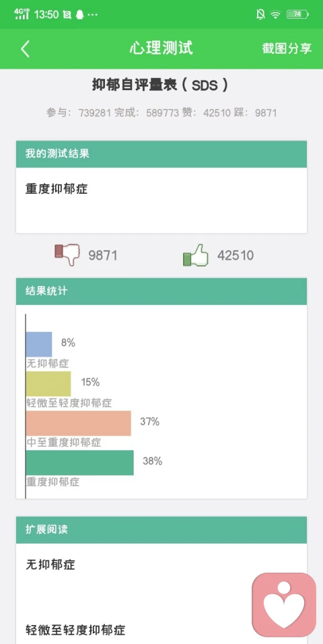Tap the 重度抑郁症 result text

(x=57, y=189)
